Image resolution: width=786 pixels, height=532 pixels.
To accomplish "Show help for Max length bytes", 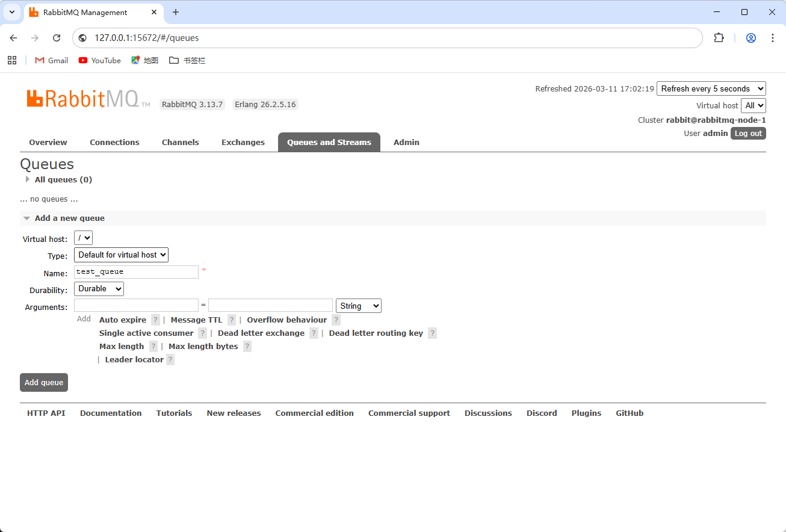I will tap(247, 347).
